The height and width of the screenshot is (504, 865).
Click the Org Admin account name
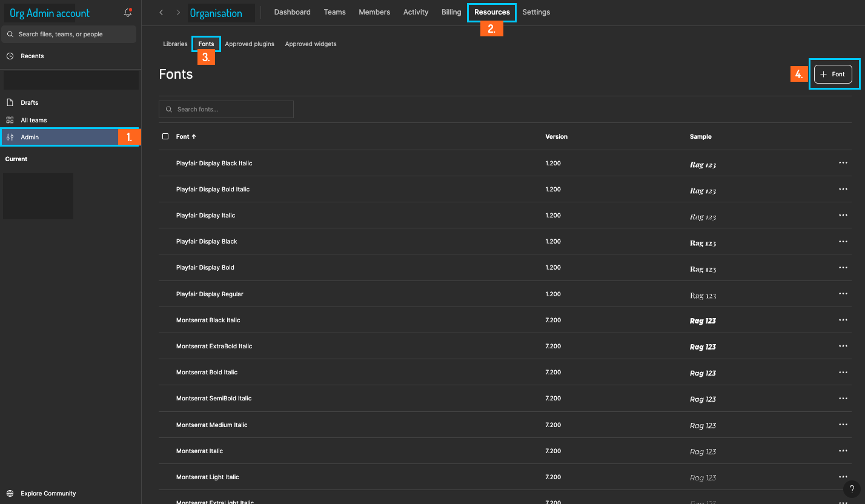pyautogui.click(x=50, y=13)
